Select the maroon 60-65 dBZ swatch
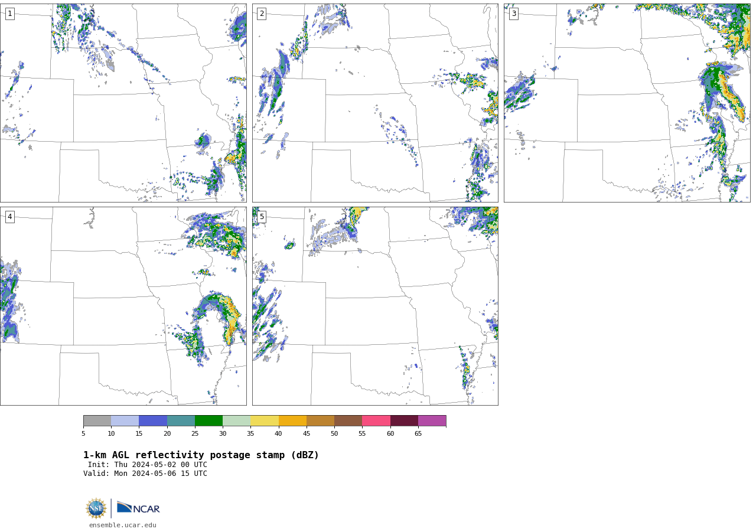The width and height of the screenshot is (756, 532). 404,421
